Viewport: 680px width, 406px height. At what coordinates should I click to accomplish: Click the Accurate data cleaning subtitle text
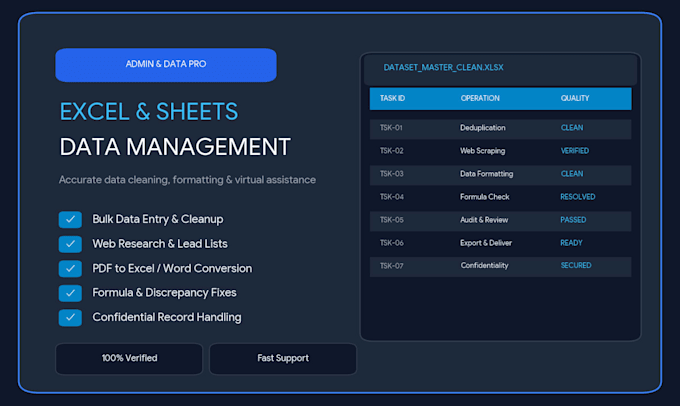click(x=187, y=180)
